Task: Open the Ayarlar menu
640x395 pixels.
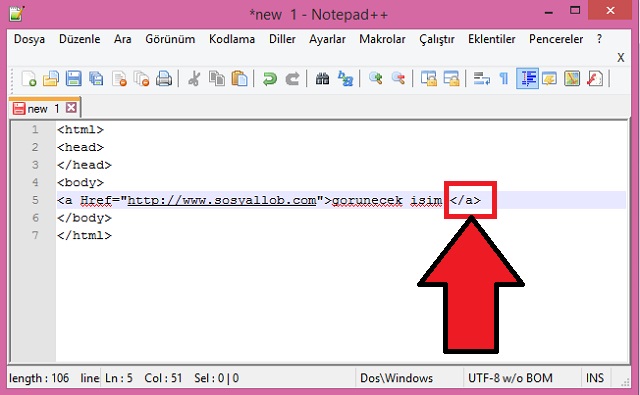Action: (327, 39)
